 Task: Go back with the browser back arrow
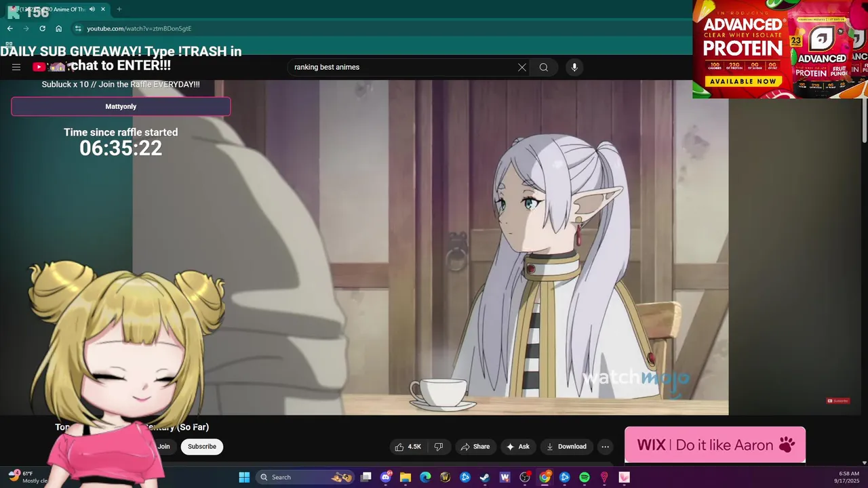10,28
